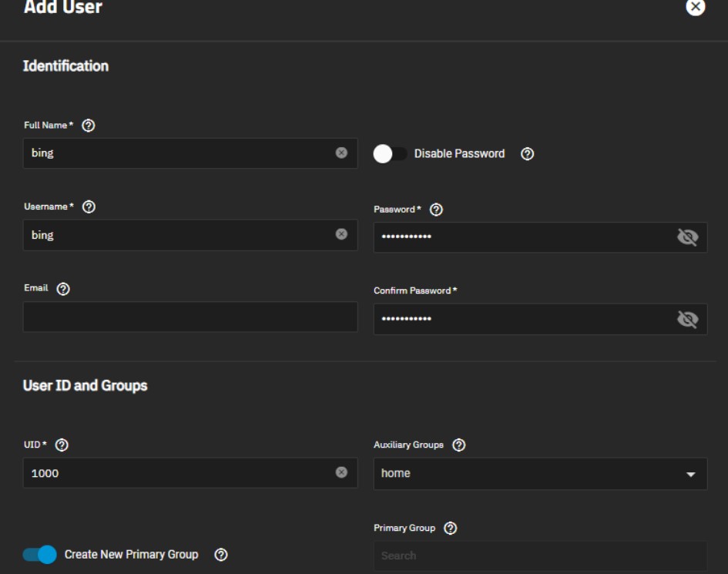The width and height of the screenshot is (728, 574).
Task: Open help for Auxiliary Groups
Action: coord(458,445)
